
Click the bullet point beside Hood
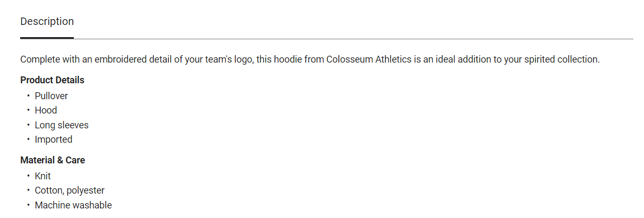[28, 110]
